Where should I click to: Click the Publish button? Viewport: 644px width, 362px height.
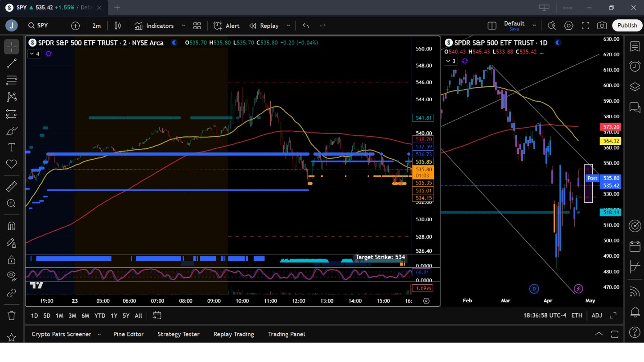click(x=627, y=26)
